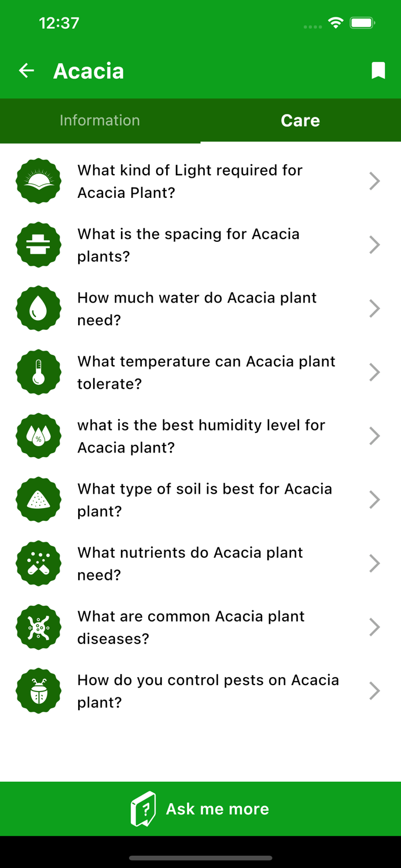Expand the watering needs question

click(374, 308)
